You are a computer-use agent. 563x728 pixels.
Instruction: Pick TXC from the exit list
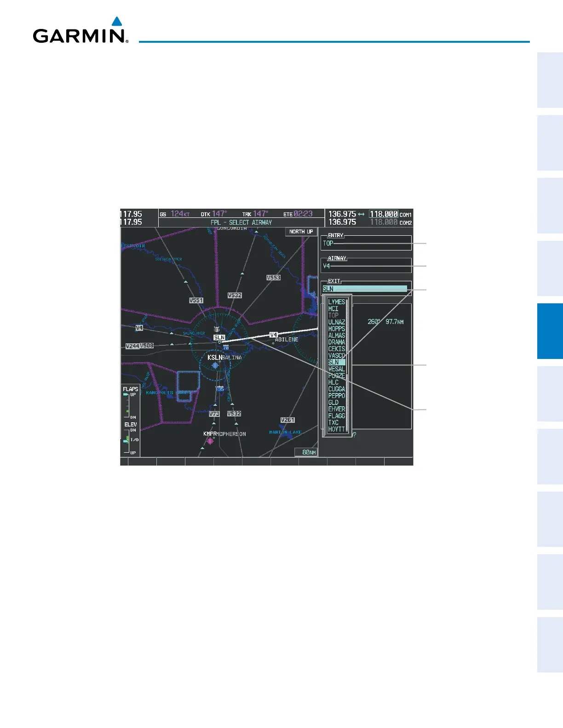tap(333, 422)
